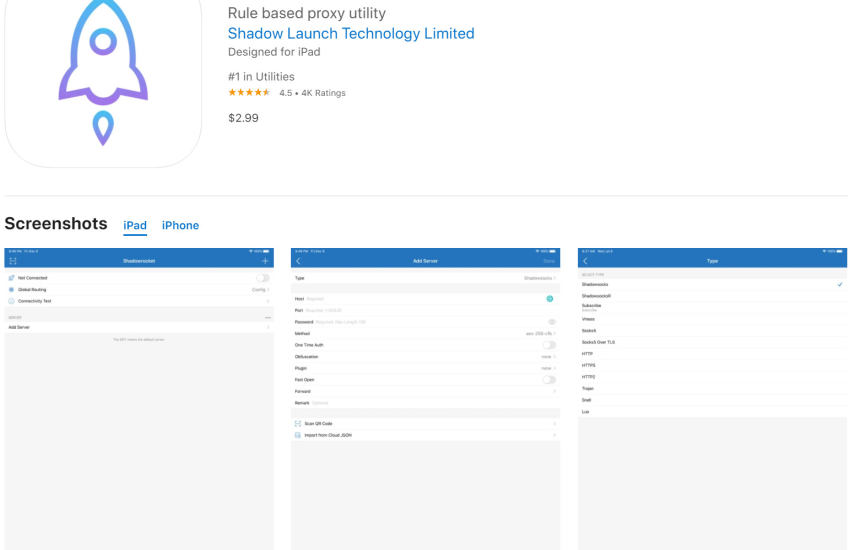
Task: Click the QR scan icon in Shadowrocket header
Action: point(13,261)
